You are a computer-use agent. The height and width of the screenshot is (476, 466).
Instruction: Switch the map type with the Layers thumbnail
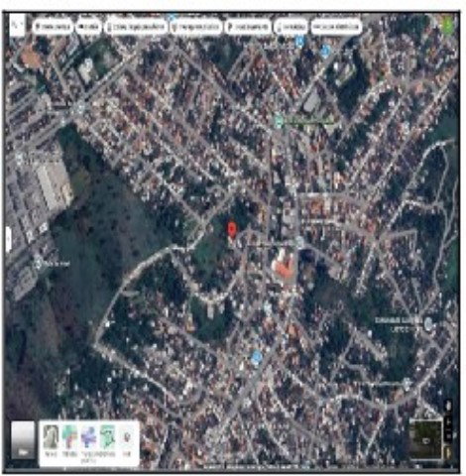point(23,440)
